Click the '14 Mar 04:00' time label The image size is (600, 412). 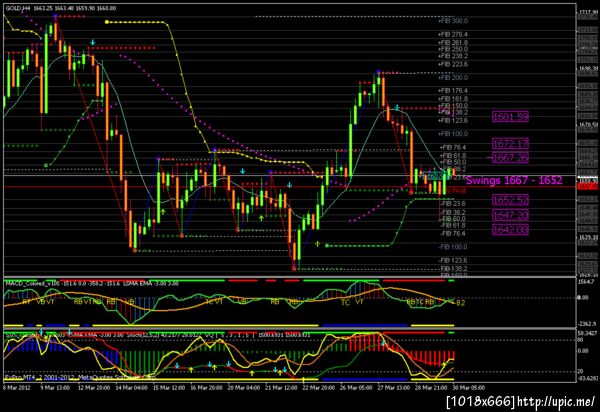tap(131, 388)
